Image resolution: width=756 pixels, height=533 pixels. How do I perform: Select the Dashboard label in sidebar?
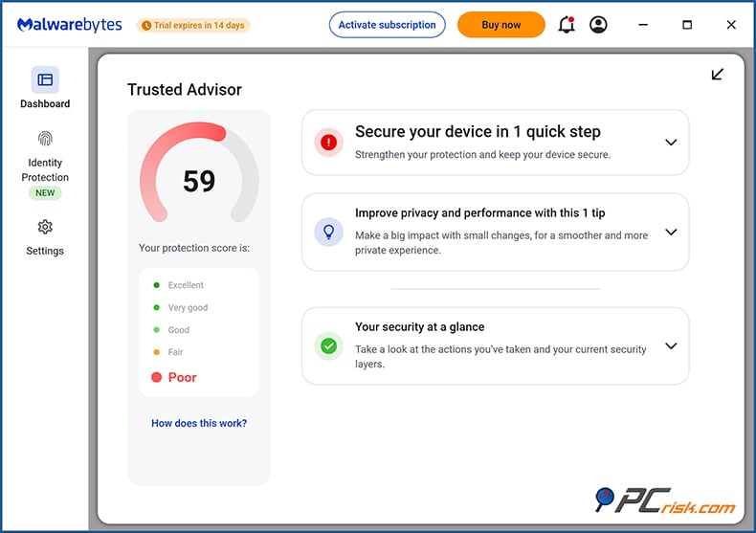[45, 103]
